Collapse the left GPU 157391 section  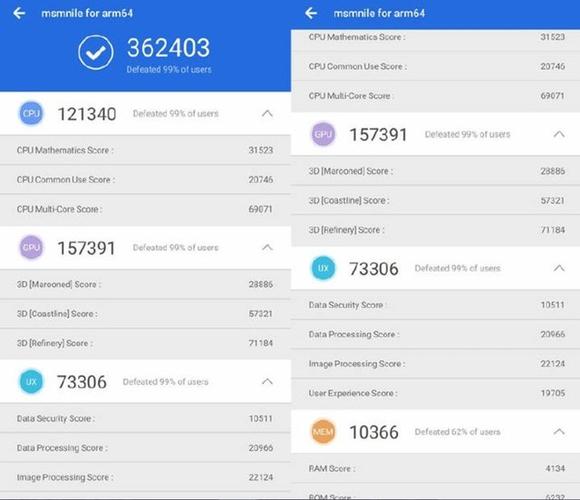[x=267, y=247]
